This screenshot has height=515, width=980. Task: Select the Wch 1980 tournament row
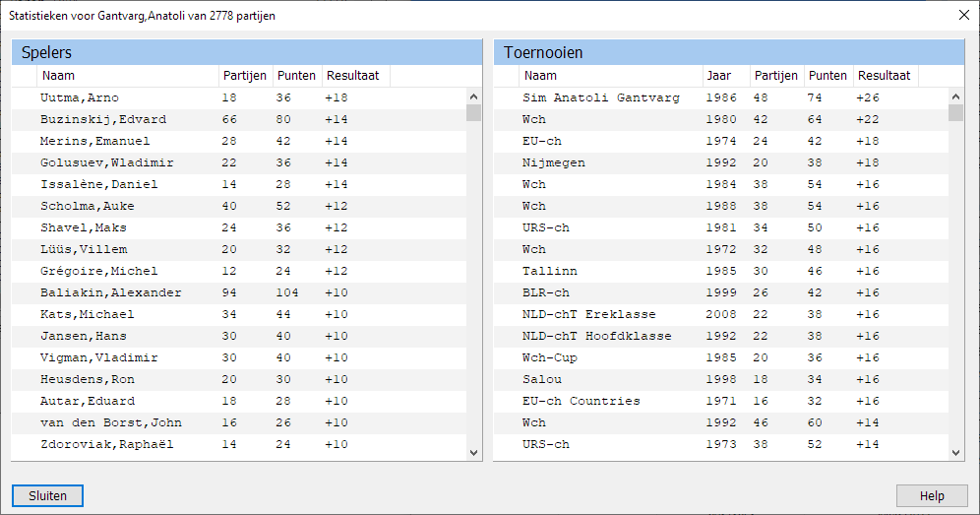[721, 119]
